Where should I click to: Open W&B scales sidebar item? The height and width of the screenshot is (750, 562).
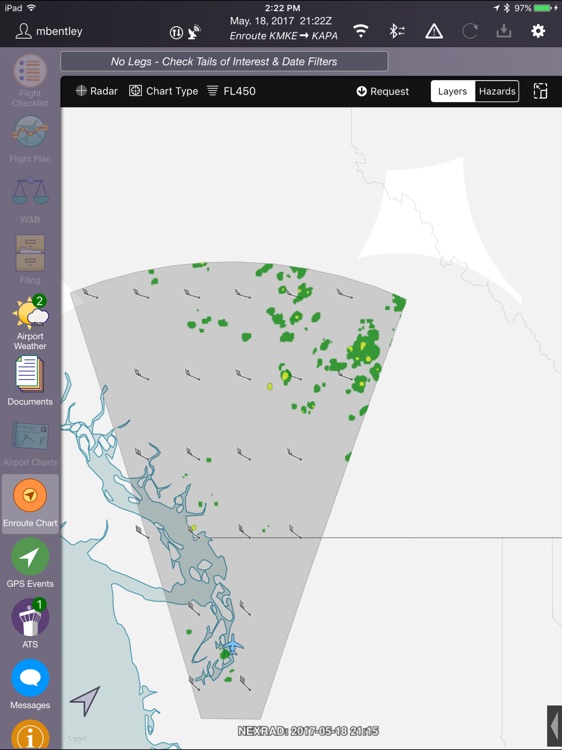(30, 200)
